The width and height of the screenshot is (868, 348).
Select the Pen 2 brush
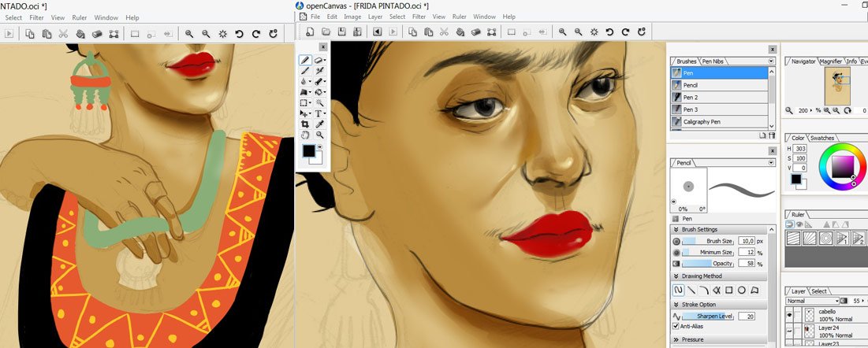point(720,98)
